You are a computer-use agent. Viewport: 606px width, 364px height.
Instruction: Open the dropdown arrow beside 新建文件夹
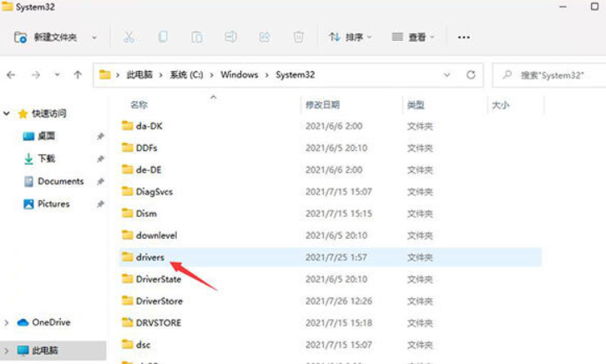point(94,38)
